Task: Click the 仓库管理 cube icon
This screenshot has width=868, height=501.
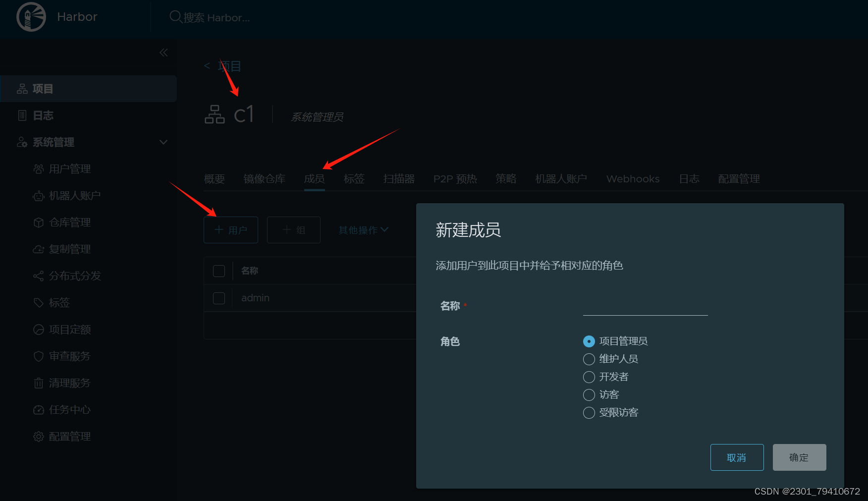Action: point(39,223)
